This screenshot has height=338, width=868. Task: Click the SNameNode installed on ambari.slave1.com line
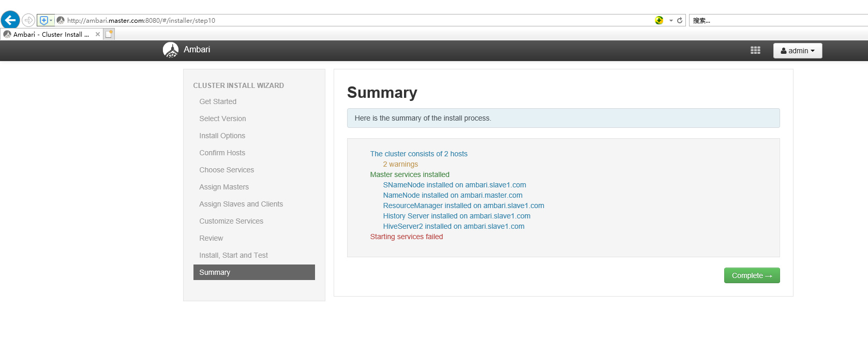(454, 185)
